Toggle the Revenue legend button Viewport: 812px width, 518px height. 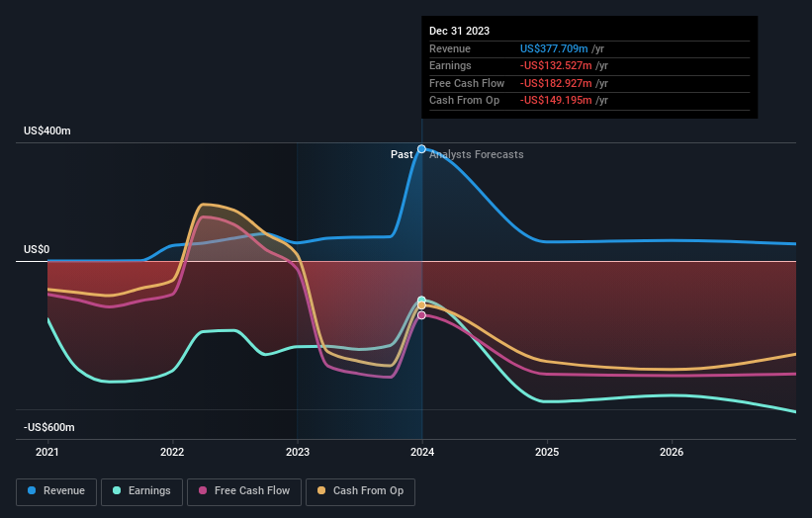[x=56, y=491]
